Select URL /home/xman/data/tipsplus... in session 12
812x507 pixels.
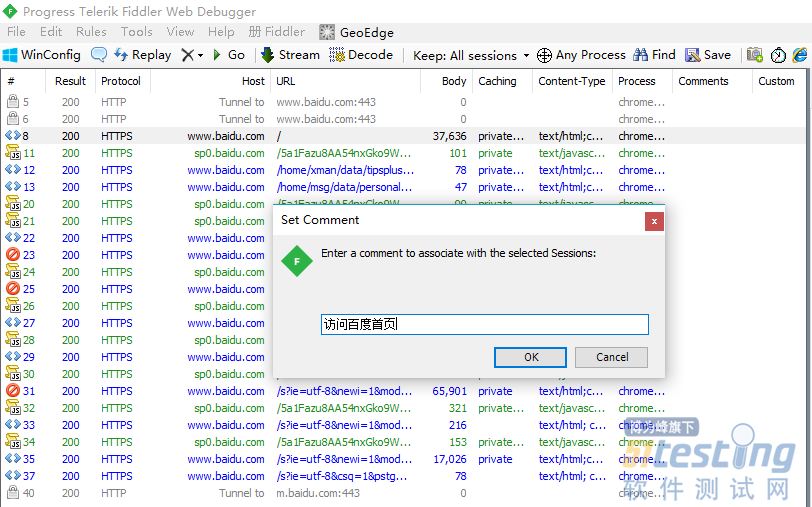(345, 170)
